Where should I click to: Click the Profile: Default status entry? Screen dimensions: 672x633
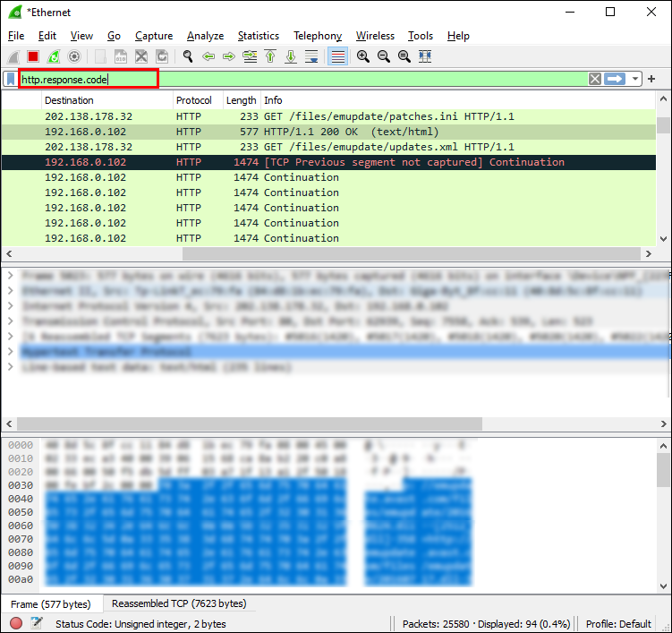click(618, 623)
